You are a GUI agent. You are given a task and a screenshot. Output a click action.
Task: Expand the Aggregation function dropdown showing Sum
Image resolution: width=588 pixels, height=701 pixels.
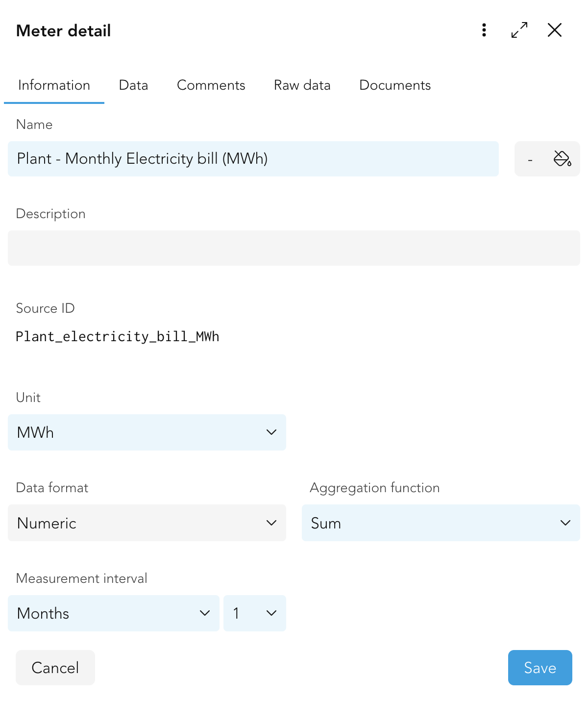tap(441, 523)
